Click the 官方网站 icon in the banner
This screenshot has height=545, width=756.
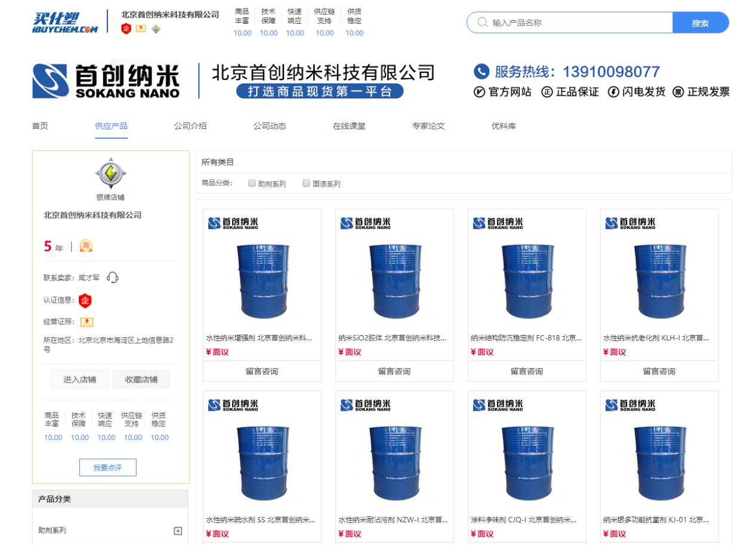pyautogui.click(x=479, y=92)
